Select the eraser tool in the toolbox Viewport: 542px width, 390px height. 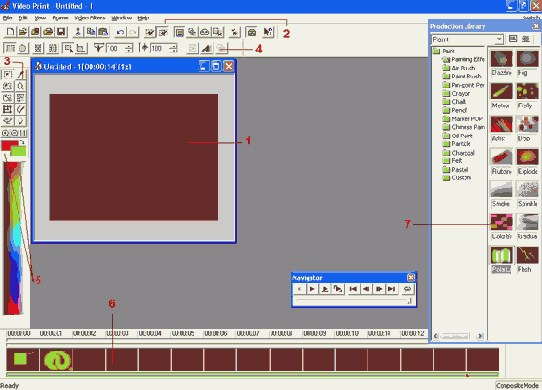click(8, 121)
